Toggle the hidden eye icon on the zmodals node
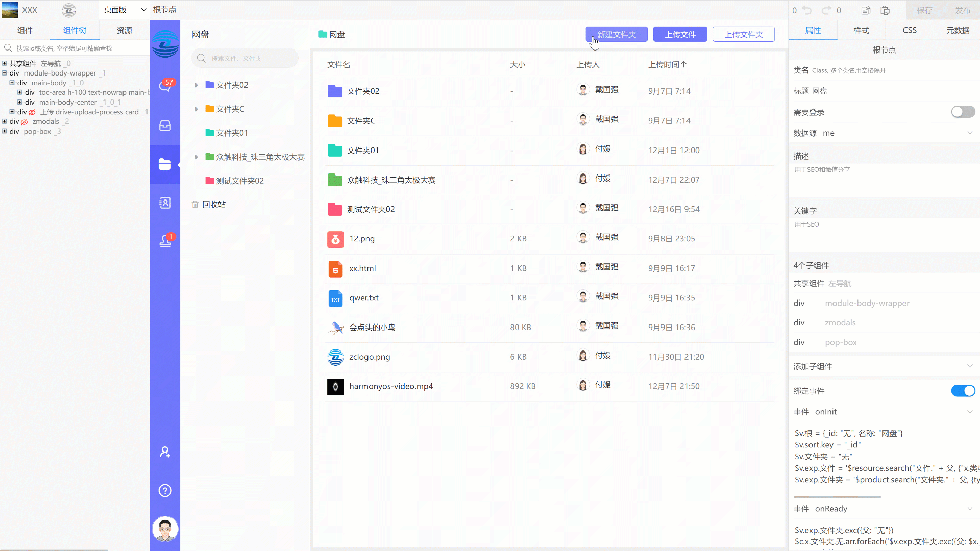The width and height of the screenshot is (980, 551). click(x=24, y=122)
